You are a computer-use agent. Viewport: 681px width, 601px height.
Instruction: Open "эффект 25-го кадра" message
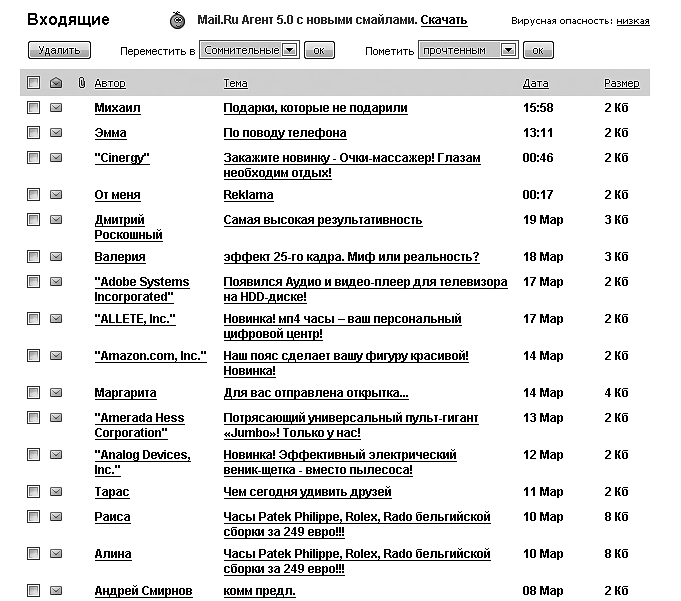[x=351, y=257]
